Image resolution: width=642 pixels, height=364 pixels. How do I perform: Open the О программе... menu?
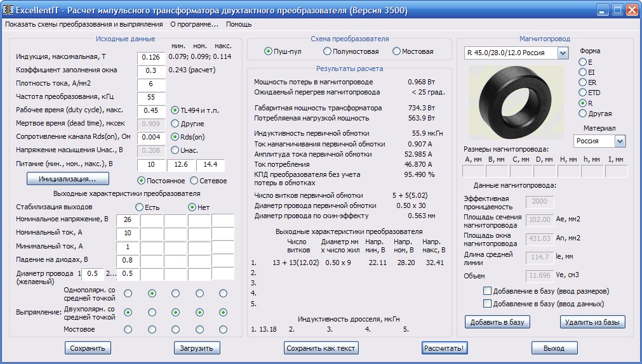(x=194, y=24)
